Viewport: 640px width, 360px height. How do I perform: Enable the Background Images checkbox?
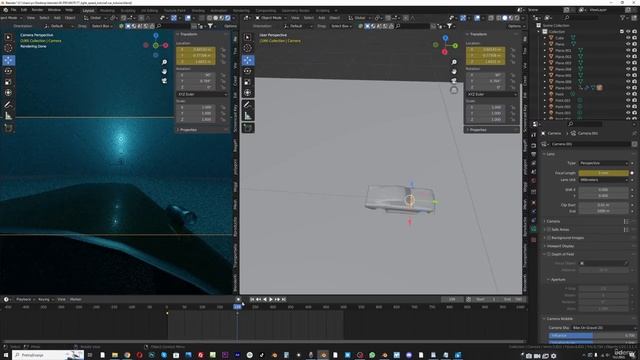tap(549, 238)
